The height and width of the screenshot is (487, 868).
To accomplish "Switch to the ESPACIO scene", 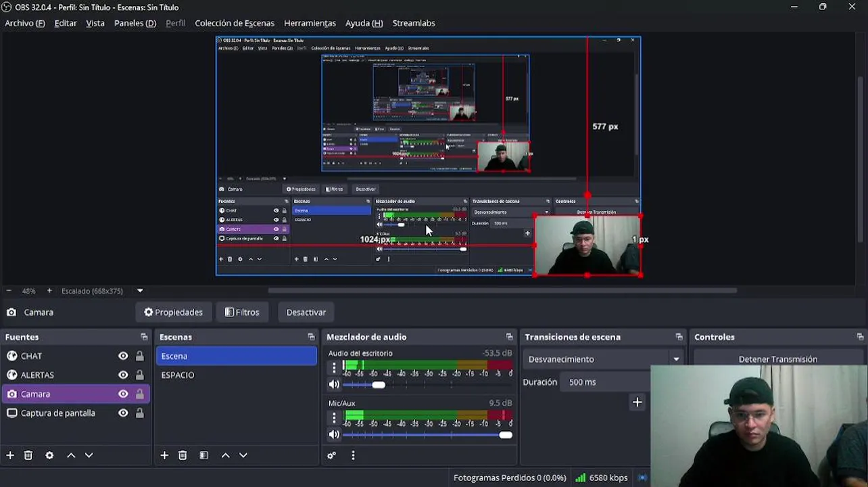I will [237, 375].
